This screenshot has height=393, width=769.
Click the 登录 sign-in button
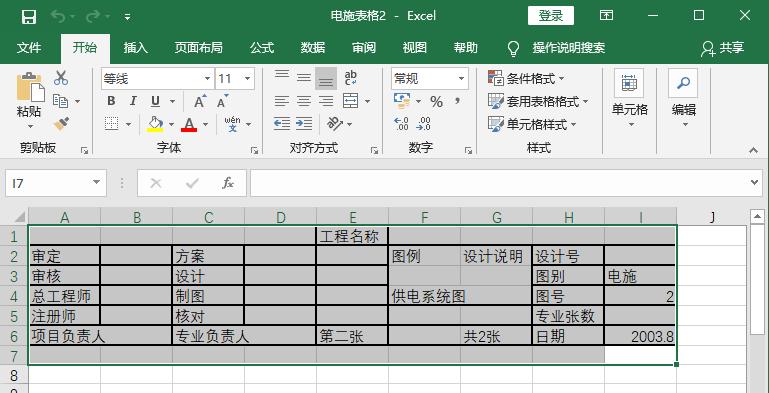551,16
